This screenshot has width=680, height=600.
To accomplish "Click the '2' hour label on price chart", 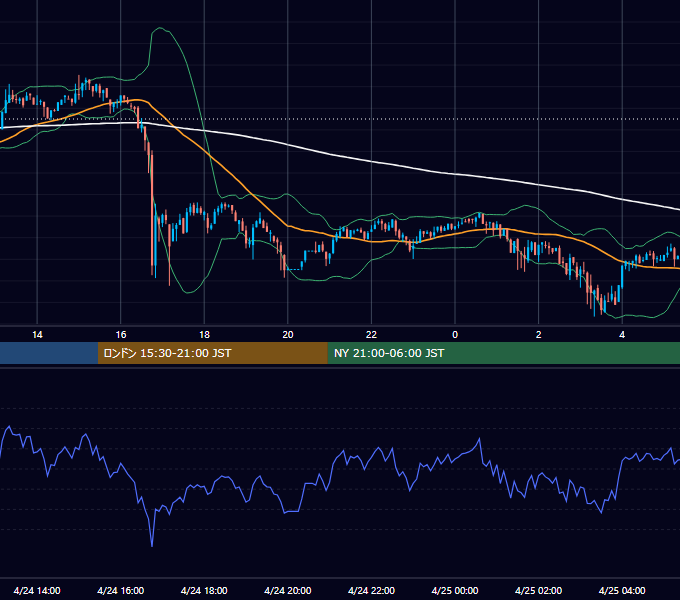I will coord(539,335).
